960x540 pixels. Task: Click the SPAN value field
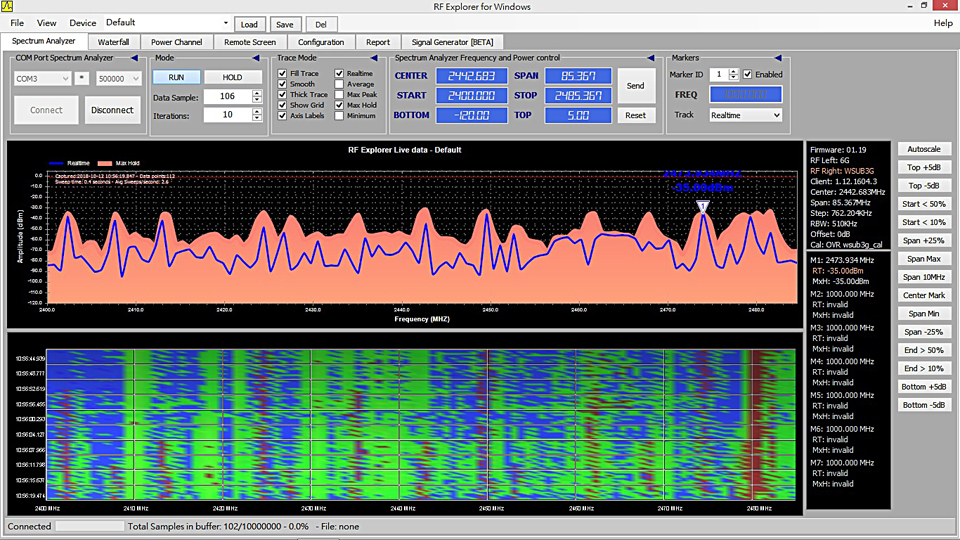point(578,76)
